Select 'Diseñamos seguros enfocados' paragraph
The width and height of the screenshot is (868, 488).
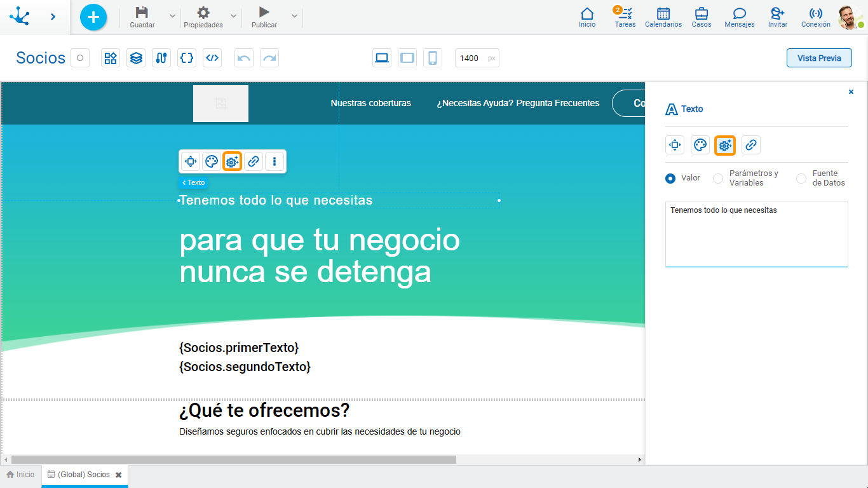(320, 431)
